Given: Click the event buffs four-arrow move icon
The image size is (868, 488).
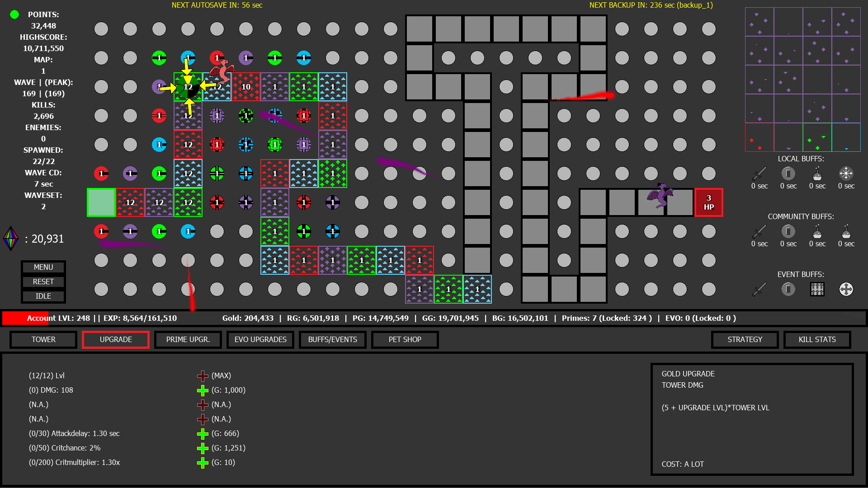Looking at the screenshot, I should 846,289.
